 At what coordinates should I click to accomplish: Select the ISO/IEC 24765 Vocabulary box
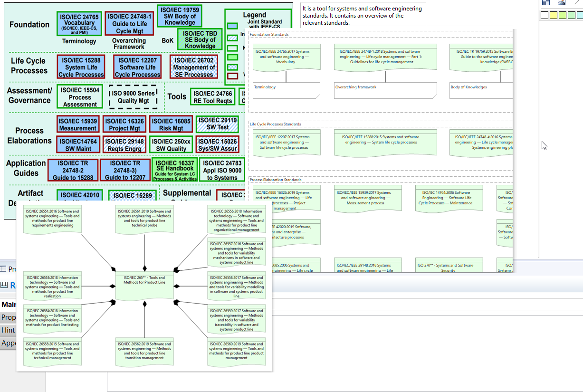pos(79,23)
